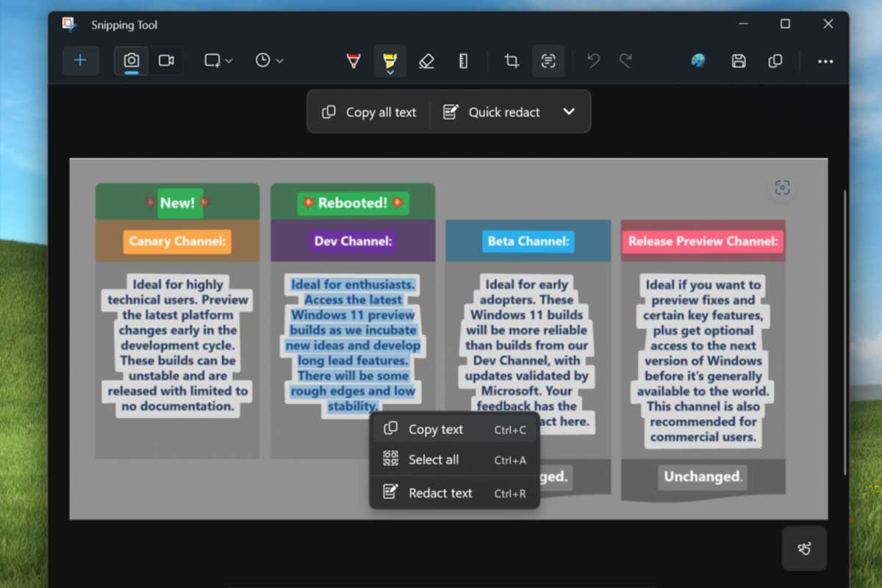Open the See more three-dot menu
This screenshot has width=882, height=588.
pyautogui.click(x=825, y=61)
